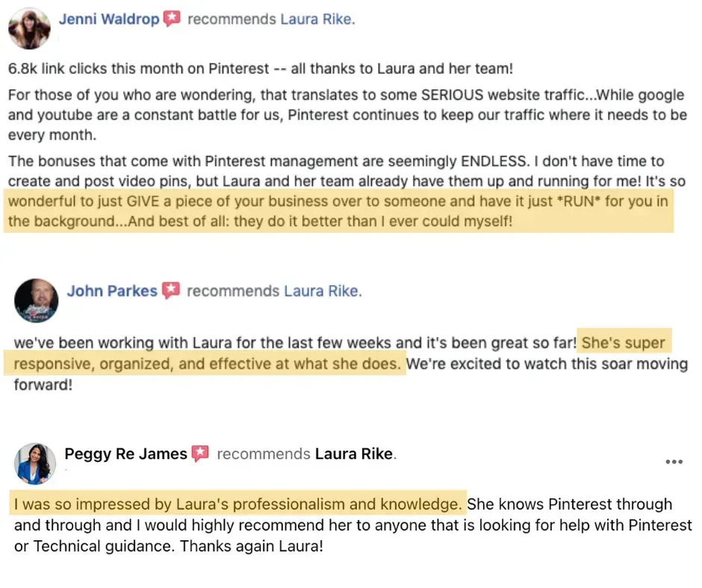
Task: Click "recommends" text in Jenni's header
Action: coord(232,19)
